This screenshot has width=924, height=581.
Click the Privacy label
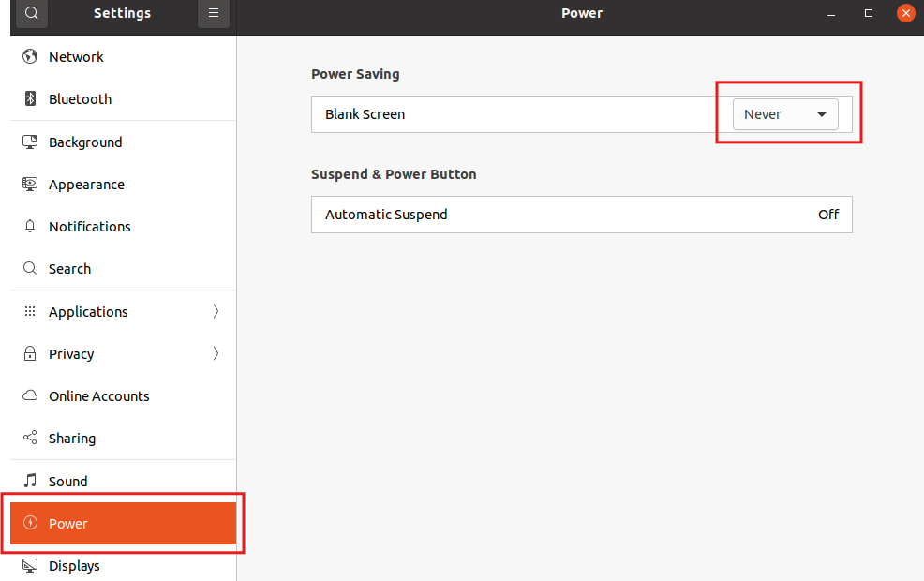click(x=71, y=355)
